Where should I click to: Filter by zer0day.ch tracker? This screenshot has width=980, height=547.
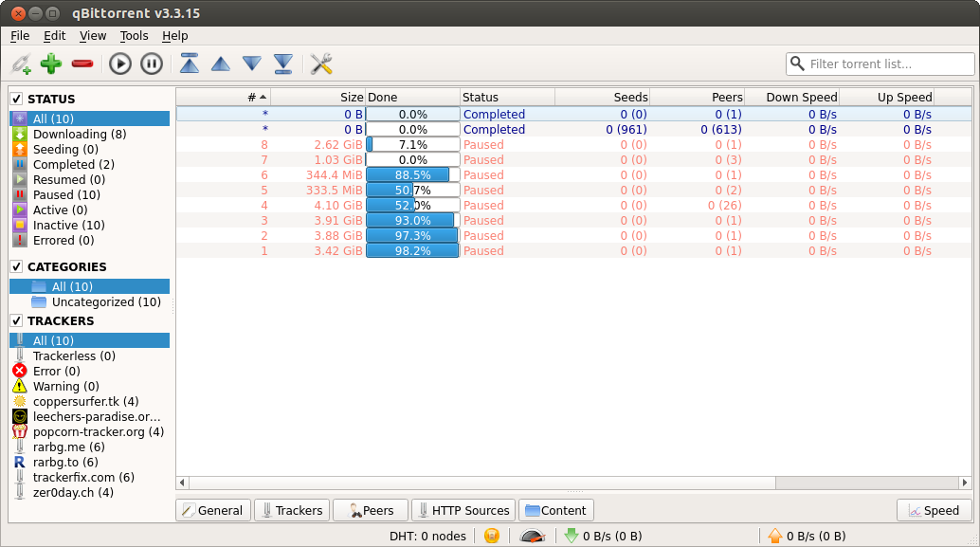pyautogui.click(x=89, y=493)
